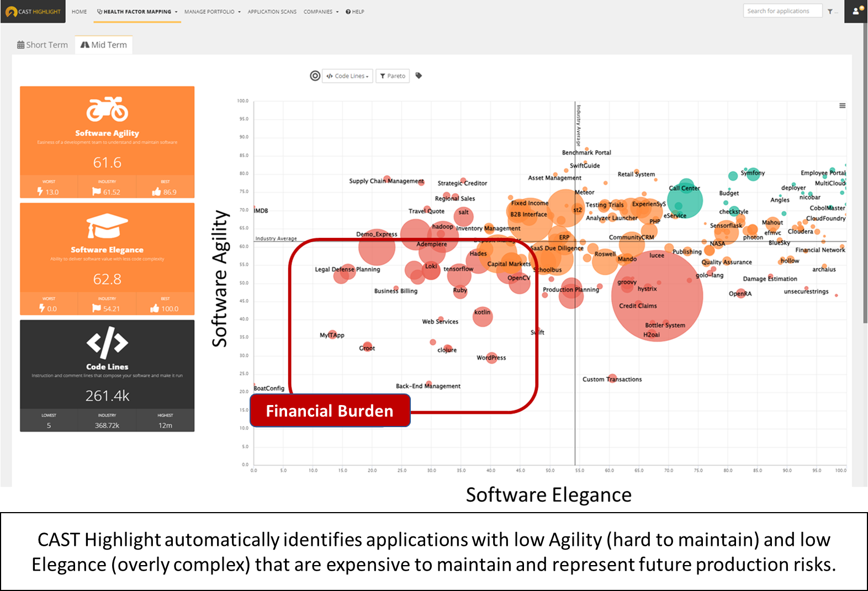The image size is (868, 591).
Task: Click the Software Elegance graduation cap icon
Action: 107,226
